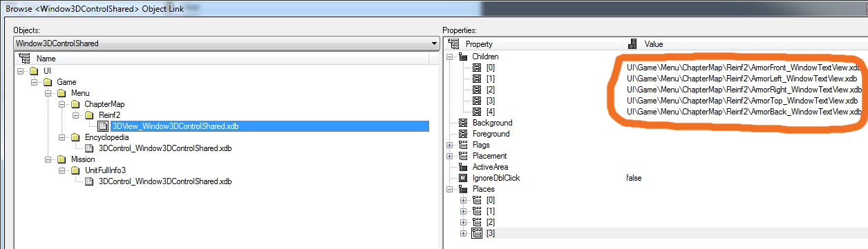The image size is (868, 249).
Task: Collapse the Game folder node
Action: (x=35, y=82)
